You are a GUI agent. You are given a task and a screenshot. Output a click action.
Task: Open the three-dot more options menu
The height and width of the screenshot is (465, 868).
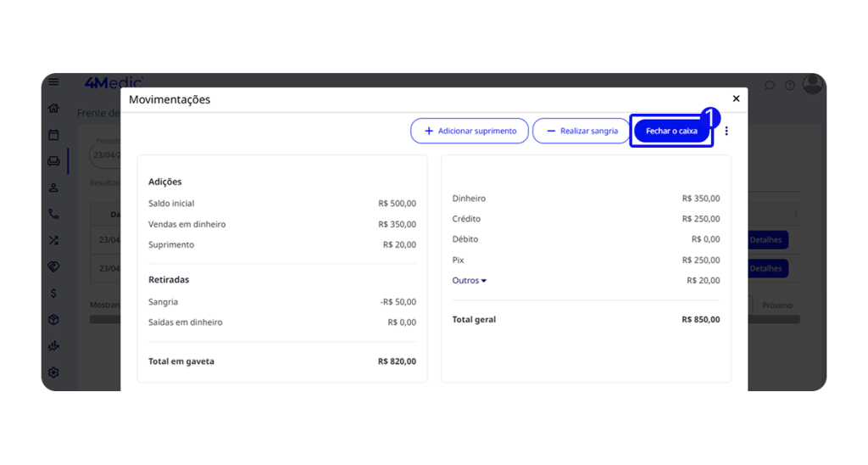click(x=726, y=132)
